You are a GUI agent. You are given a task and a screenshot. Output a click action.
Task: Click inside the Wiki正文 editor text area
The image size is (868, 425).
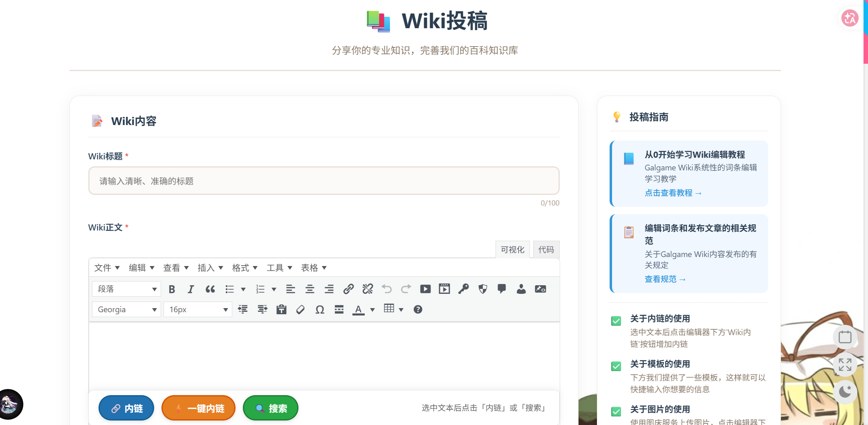[x=324, y=356]
